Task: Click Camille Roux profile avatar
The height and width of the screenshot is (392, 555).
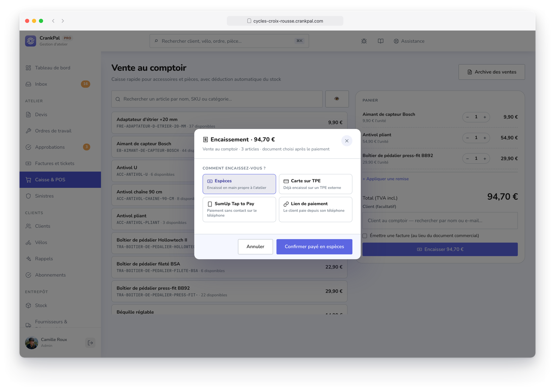Action: (x=32, y=343)
